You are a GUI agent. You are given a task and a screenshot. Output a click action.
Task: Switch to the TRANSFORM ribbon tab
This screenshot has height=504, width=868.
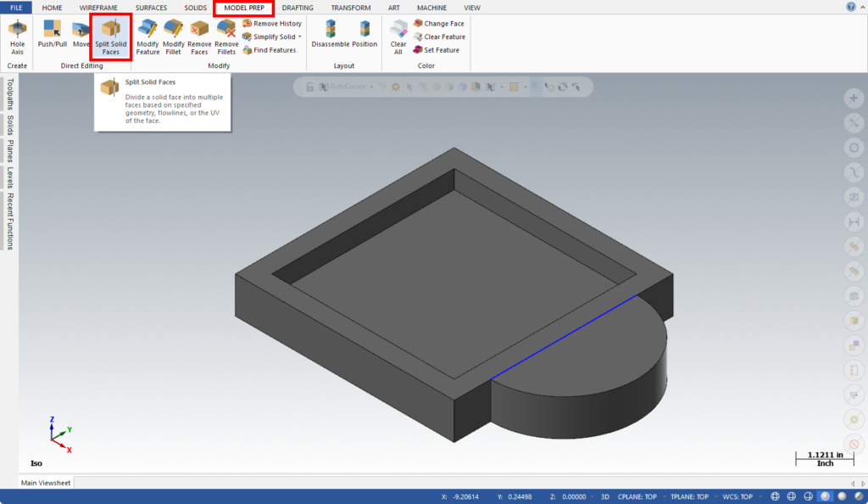[351, 8]
